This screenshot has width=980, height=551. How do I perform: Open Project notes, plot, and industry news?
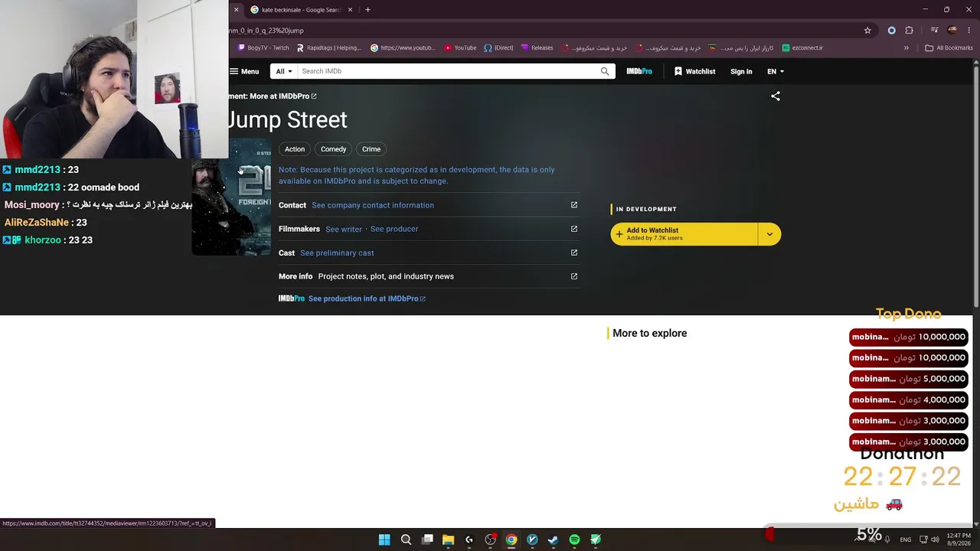point(386,276)
